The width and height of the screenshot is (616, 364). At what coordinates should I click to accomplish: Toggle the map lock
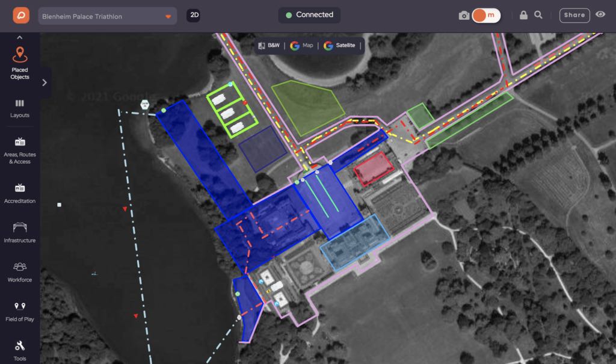[523, 16]
